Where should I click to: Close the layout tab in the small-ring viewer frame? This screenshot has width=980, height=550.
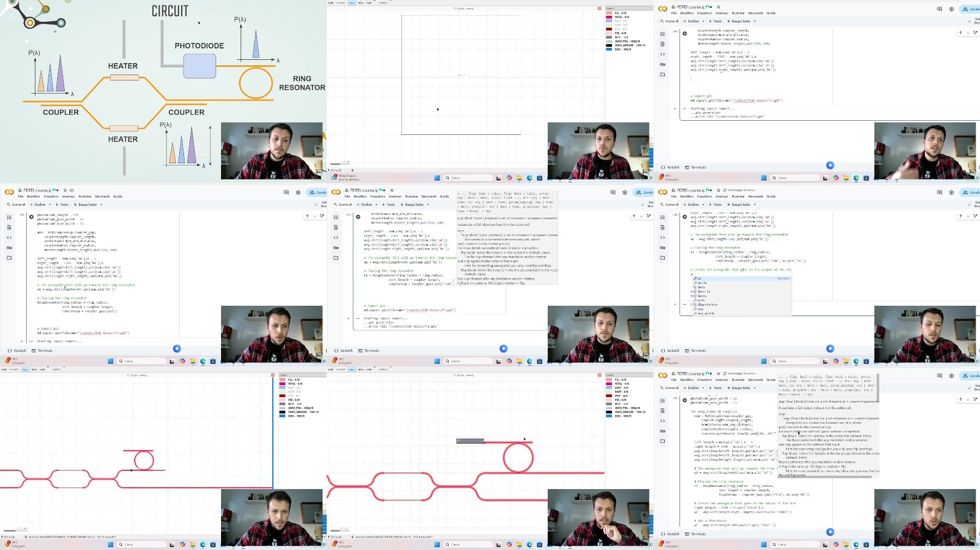pos(273,375)
